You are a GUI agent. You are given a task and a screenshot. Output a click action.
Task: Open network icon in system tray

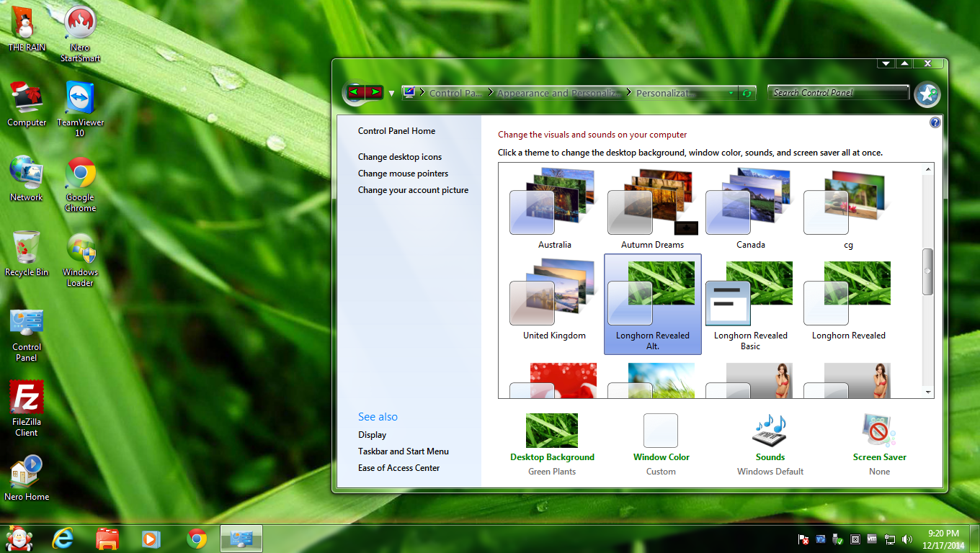(x=890, y=539)
